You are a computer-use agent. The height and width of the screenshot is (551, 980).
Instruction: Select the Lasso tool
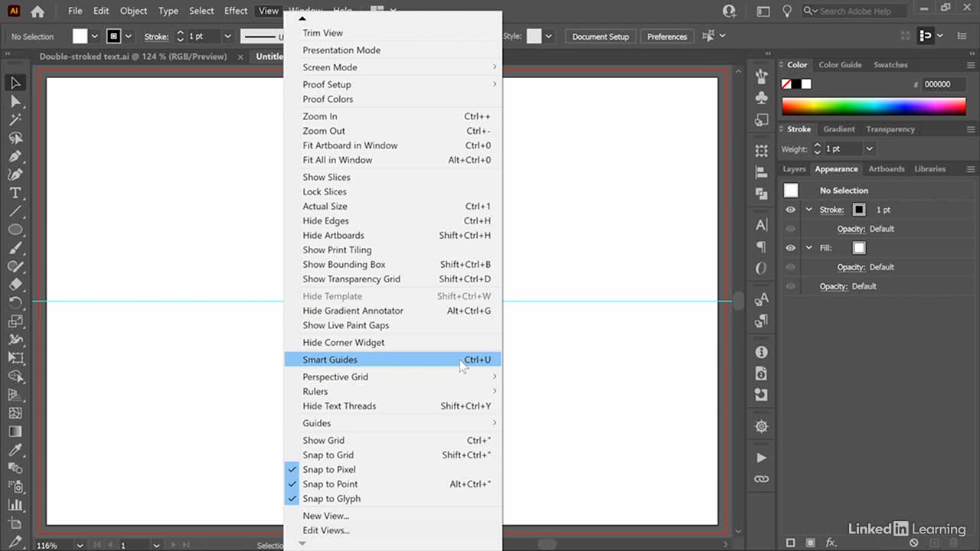pyautogui.click(x=15, y=138)
